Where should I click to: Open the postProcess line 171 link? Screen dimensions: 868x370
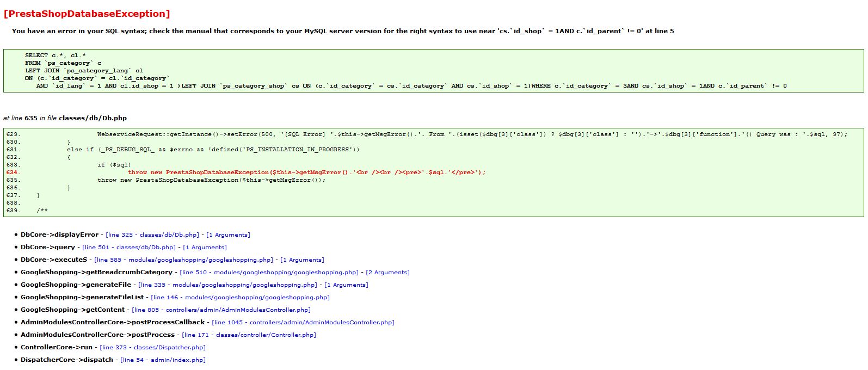point(249,335)
